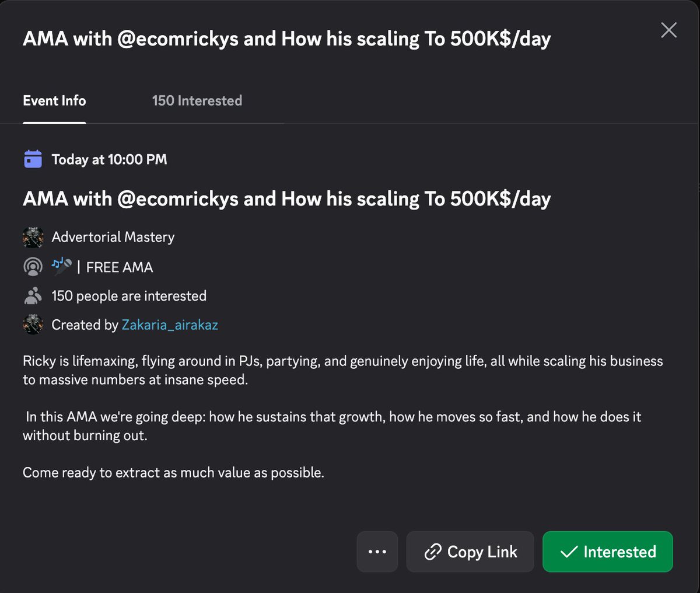700x593 pixels.
Task: Switch to the 150 Interested tab
Action: point(197,100)
